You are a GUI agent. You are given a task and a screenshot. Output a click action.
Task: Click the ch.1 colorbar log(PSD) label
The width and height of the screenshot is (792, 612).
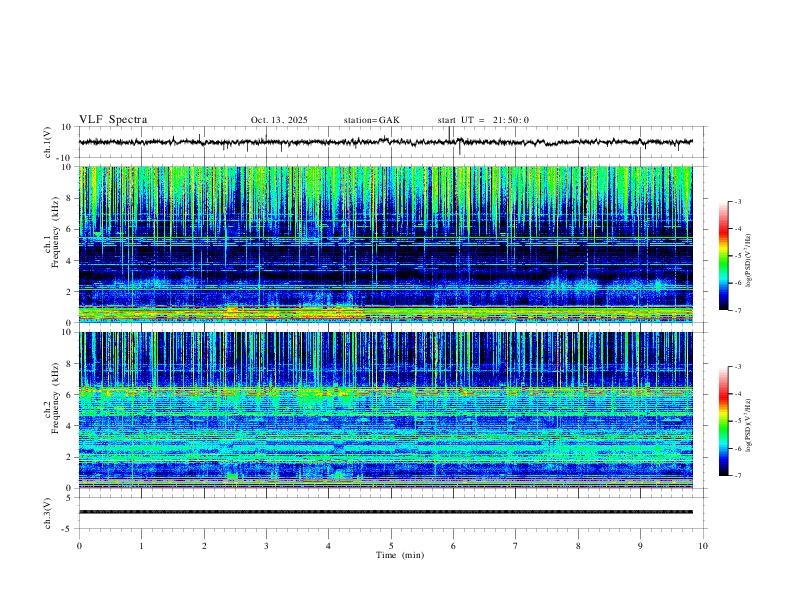pos(749,261)
